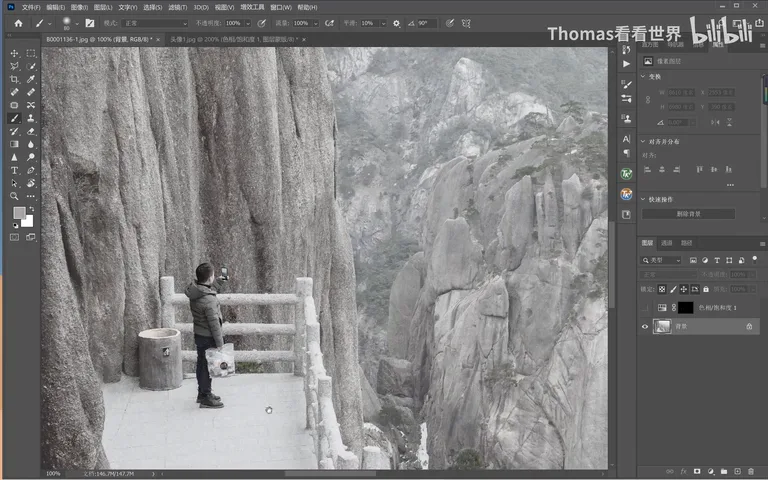Select the Rectangular Marquee tool
Screen dimensions: 768x480
[x=31, y=53]
